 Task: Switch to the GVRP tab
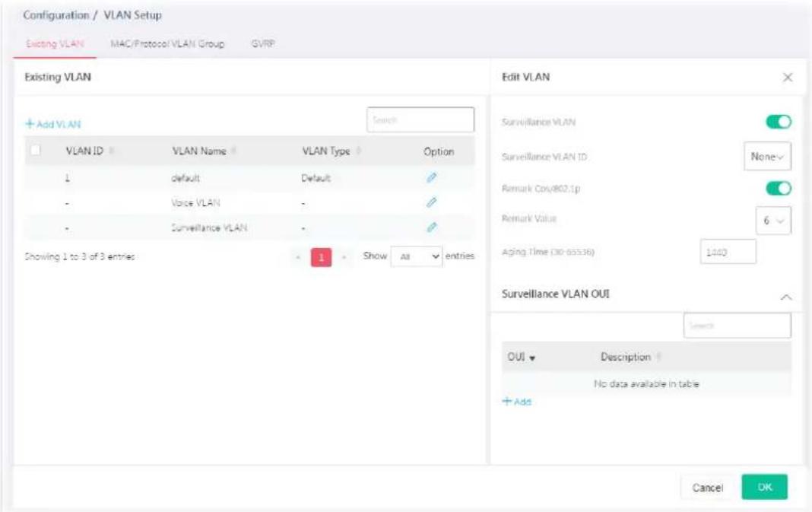tap(263, 43)
